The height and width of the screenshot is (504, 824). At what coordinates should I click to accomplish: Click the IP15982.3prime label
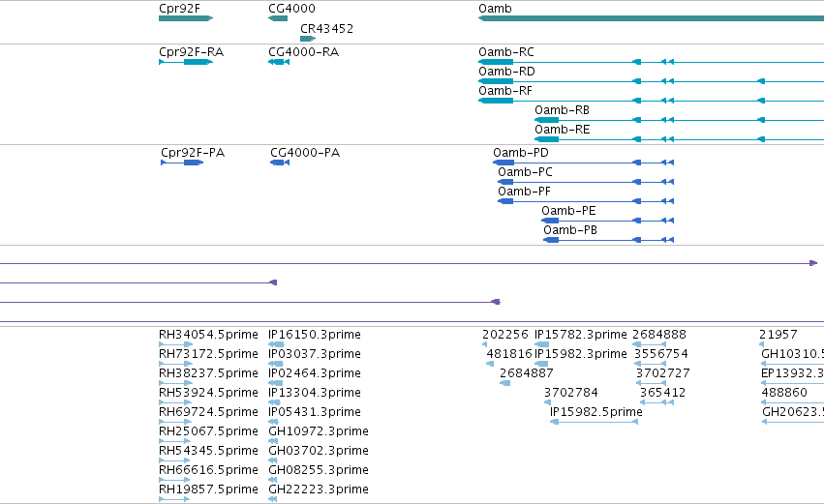point(581,354)
